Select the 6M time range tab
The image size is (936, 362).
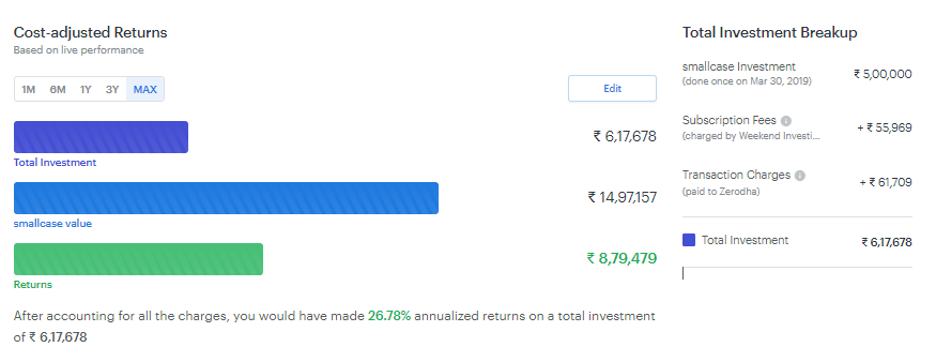coord(58,90)
